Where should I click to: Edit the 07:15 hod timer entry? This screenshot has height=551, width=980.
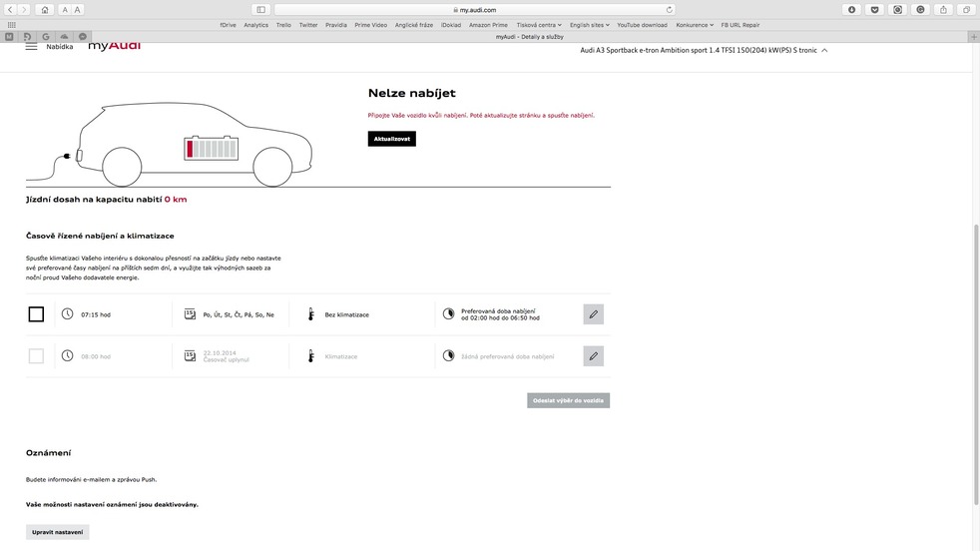[593, 314]
